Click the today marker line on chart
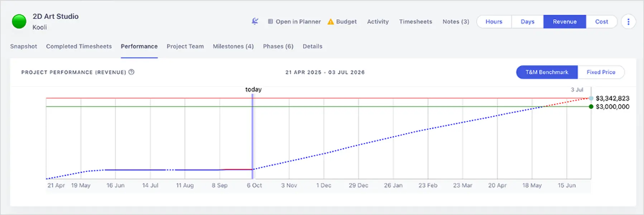The image size is (644, 215). [x=253, y=136]
